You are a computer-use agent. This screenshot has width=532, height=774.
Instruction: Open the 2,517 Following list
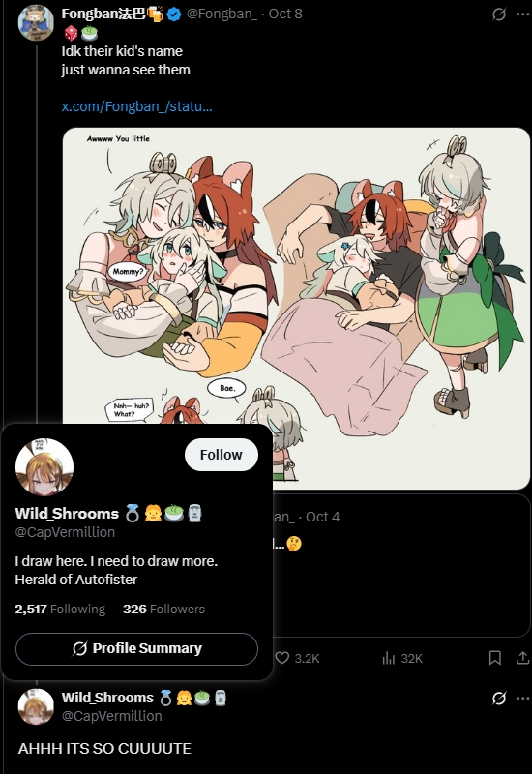pyautogui.click(x=60, y=610)
